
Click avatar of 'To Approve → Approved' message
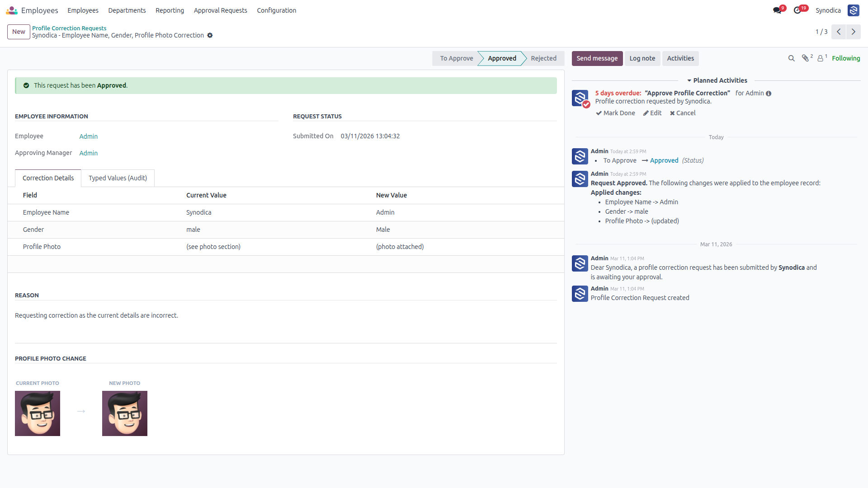tap(580, 156)
